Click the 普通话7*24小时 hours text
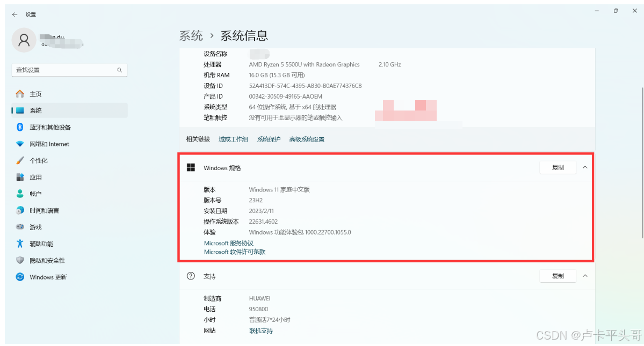The height and width of the screenshot is (346, 644). [x=270, y=320]
